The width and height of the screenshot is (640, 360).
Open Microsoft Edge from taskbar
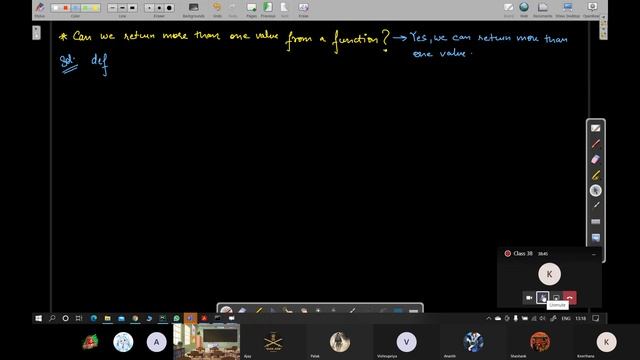(94, 318)
